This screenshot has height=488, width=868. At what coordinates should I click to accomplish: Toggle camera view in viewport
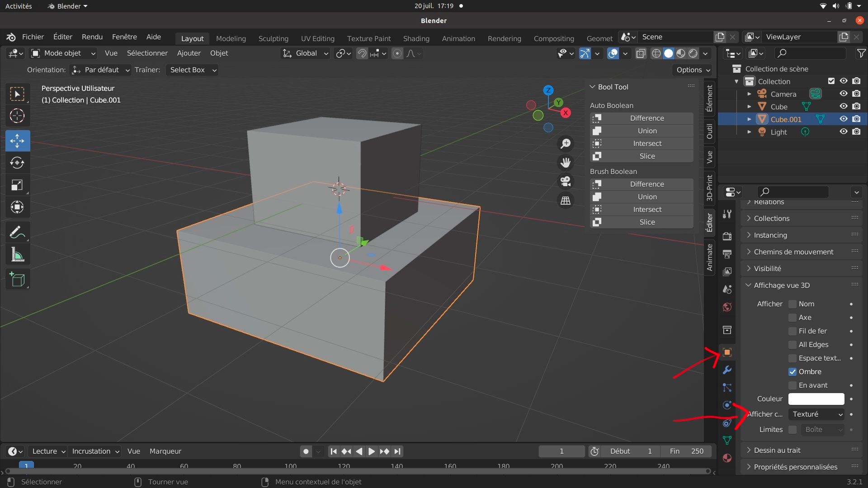coord(566,182)
